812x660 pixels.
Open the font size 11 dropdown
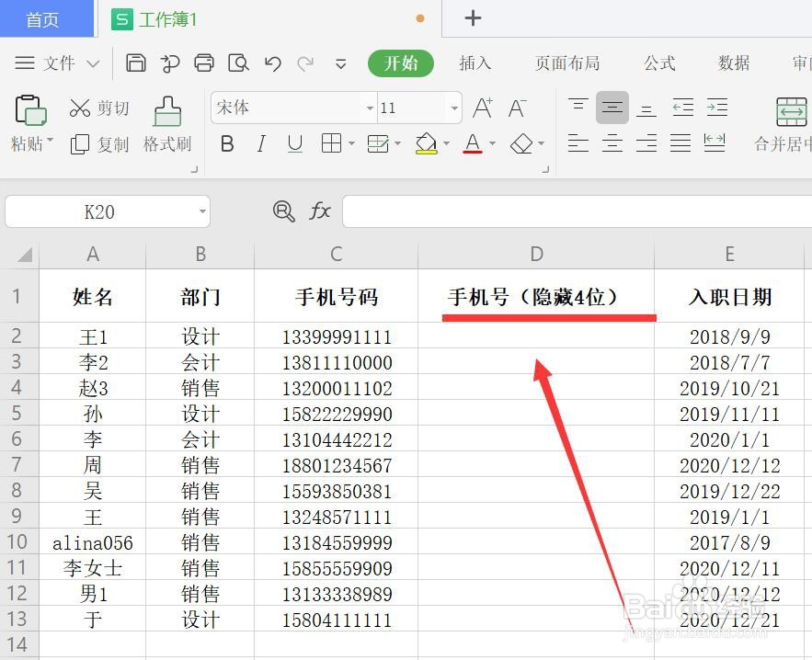pos(454,108)
